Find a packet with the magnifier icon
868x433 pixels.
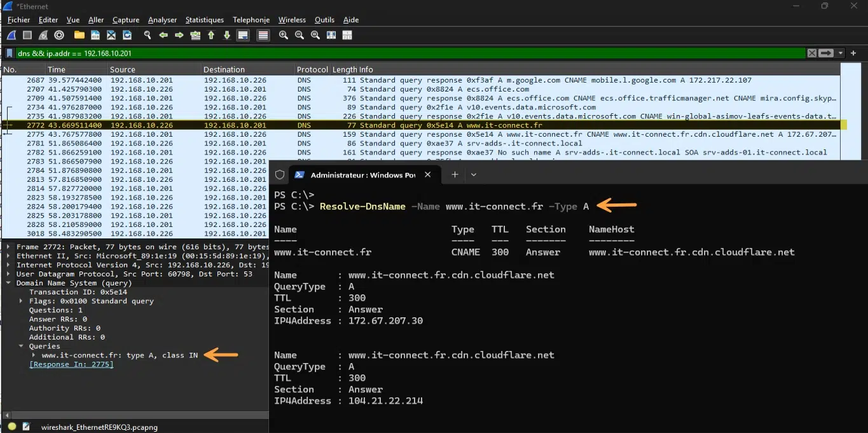tap(148, 35)
